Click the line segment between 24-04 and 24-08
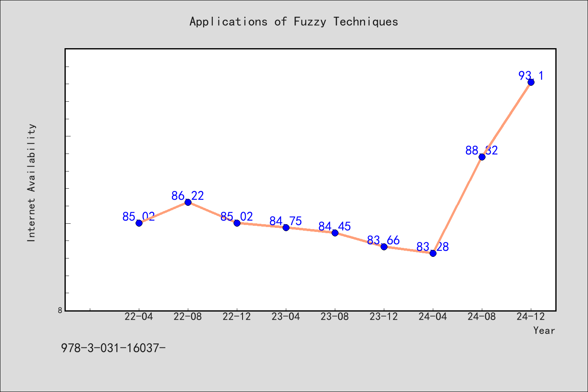Image resolution: width=588 pixels, height=392 pixels. pyautogui.click(x=457, y=205)
